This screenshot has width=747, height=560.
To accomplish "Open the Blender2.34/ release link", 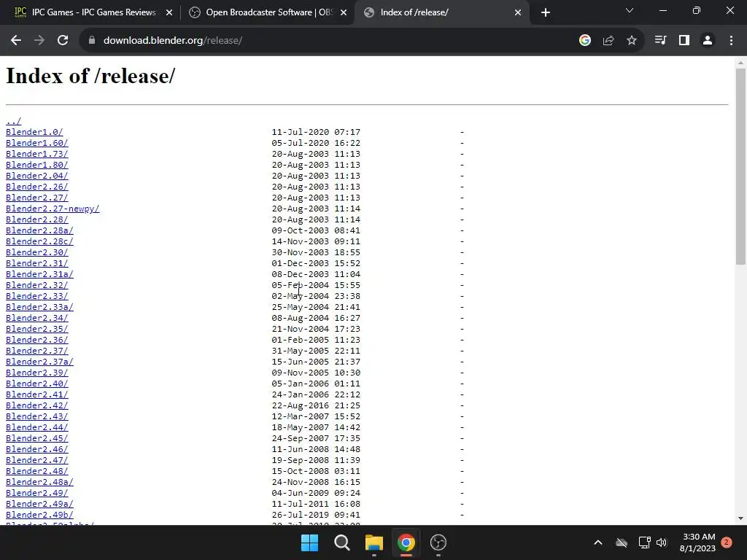I will coord(36,318).
